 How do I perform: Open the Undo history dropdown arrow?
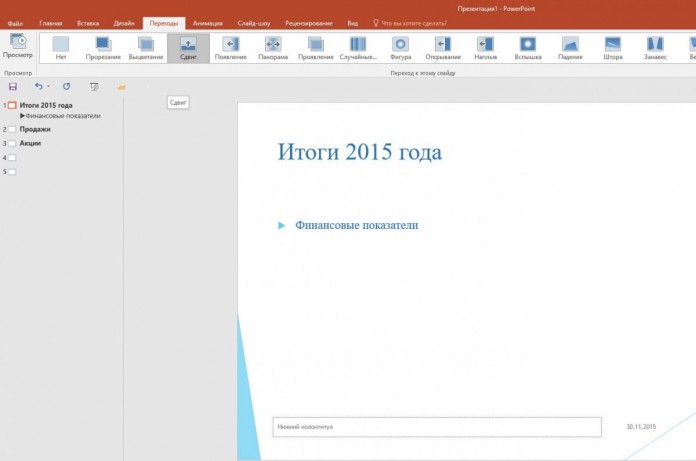pos(48,87)
